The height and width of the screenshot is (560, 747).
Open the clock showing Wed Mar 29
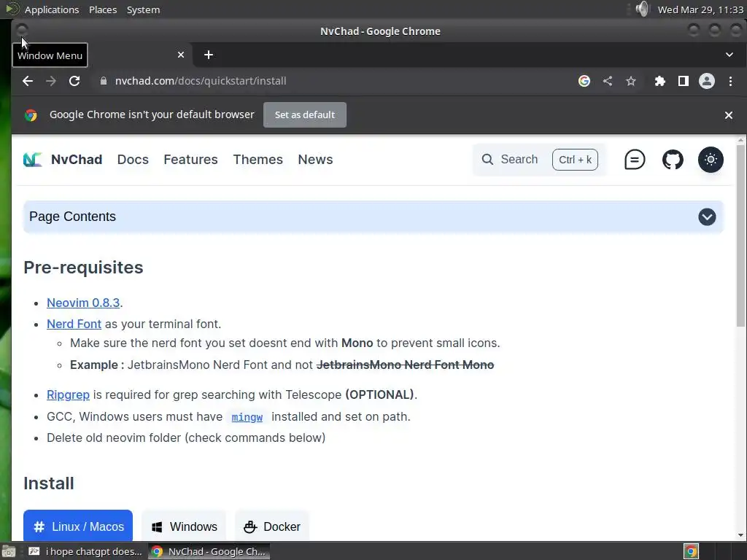[700, 9]
